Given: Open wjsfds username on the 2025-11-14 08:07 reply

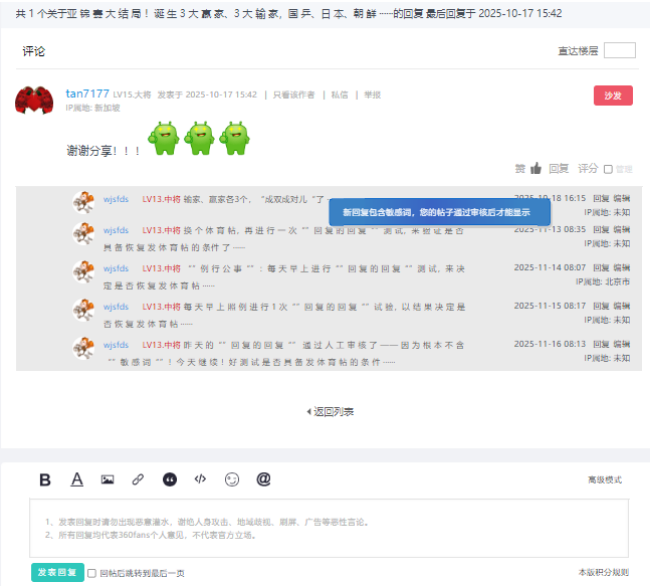Looking at the screenshot, I should (x=116, y=269).
